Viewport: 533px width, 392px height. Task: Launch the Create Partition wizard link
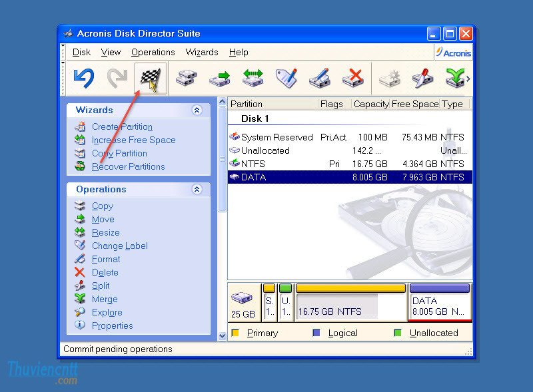click(122, 126)
